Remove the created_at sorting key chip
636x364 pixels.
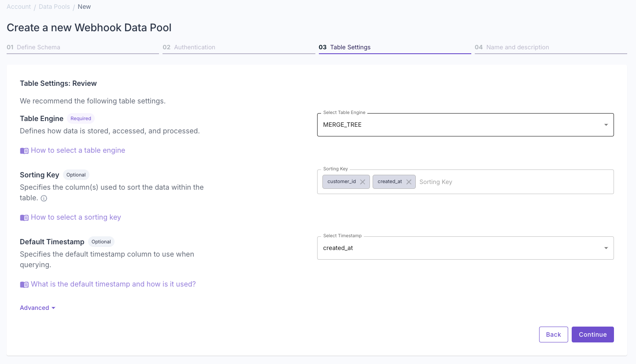(x=409, y=181)
